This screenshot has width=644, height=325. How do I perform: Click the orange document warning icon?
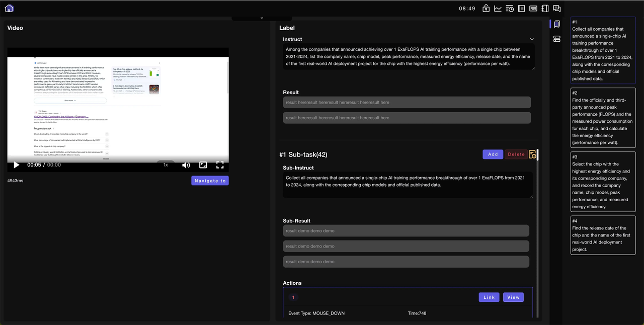tap(532, 154)
